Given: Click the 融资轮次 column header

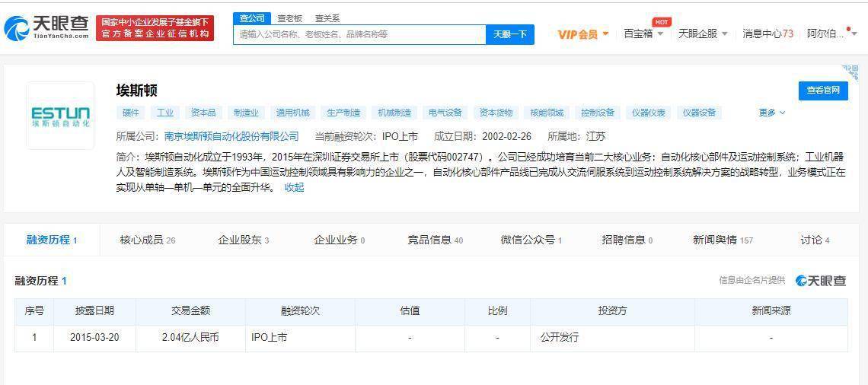Looking at the screenshot, I should point(300,311).
